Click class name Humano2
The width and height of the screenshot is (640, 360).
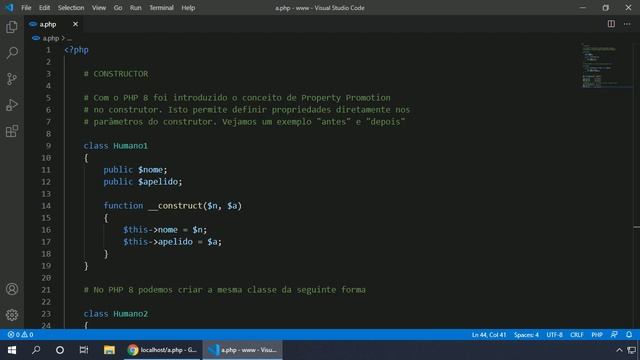tap(130, 313)
